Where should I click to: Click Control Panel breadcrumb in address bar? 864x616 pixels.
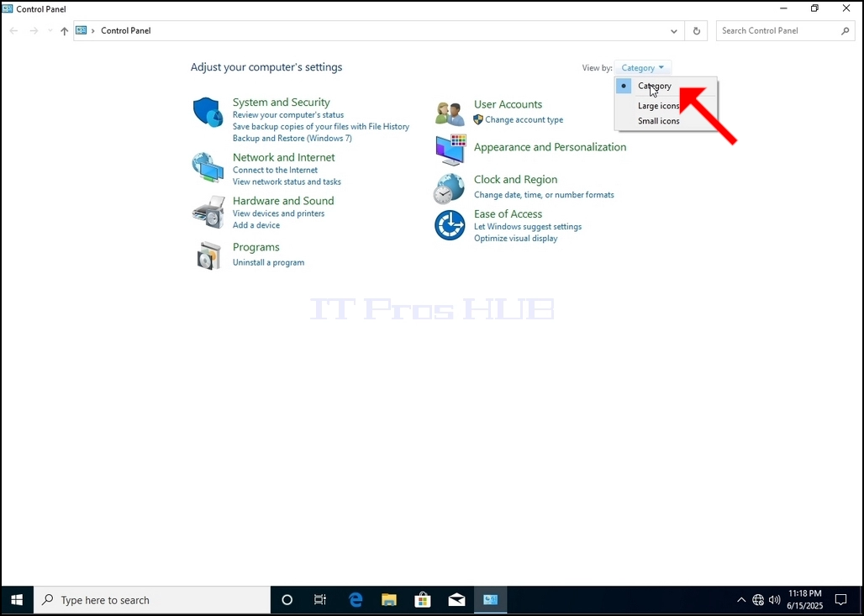pyautogui.click(x=125, y=31)
